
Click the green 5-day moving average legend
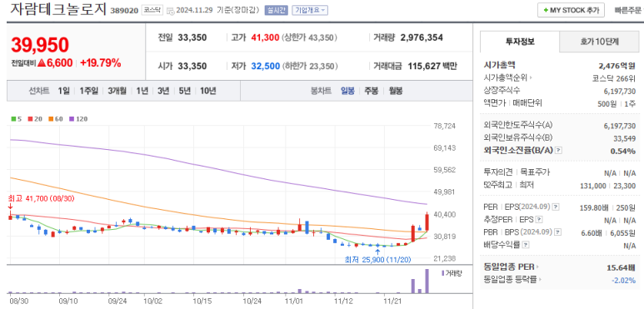click(16, 119)
